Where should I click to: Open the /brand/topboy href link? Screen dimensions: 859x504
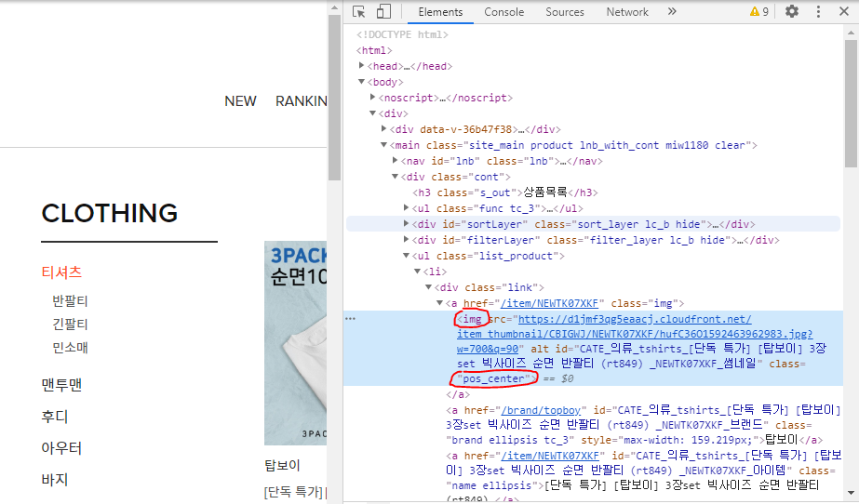pyautogui.click(x=541, y=410)
